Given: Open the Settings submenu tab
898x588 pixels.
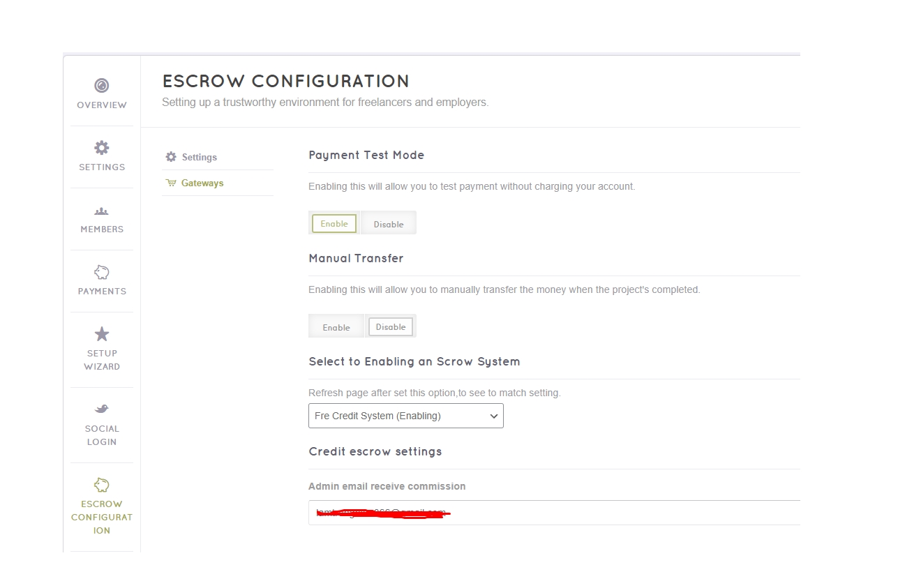Looking at the screenshot, I should tap(200, 158).
